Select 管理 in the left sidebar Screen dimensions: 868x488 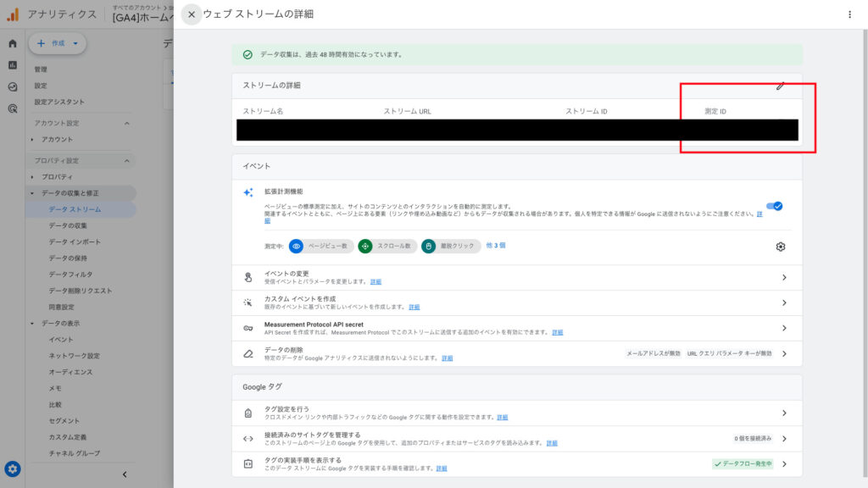[x=41, y=67]
